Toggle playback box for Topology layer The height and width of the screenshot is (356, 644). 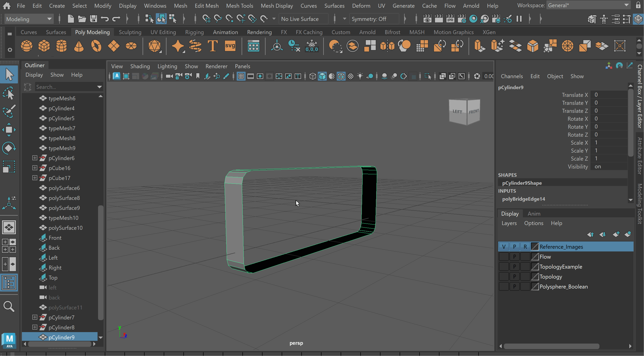coord(514,277)
